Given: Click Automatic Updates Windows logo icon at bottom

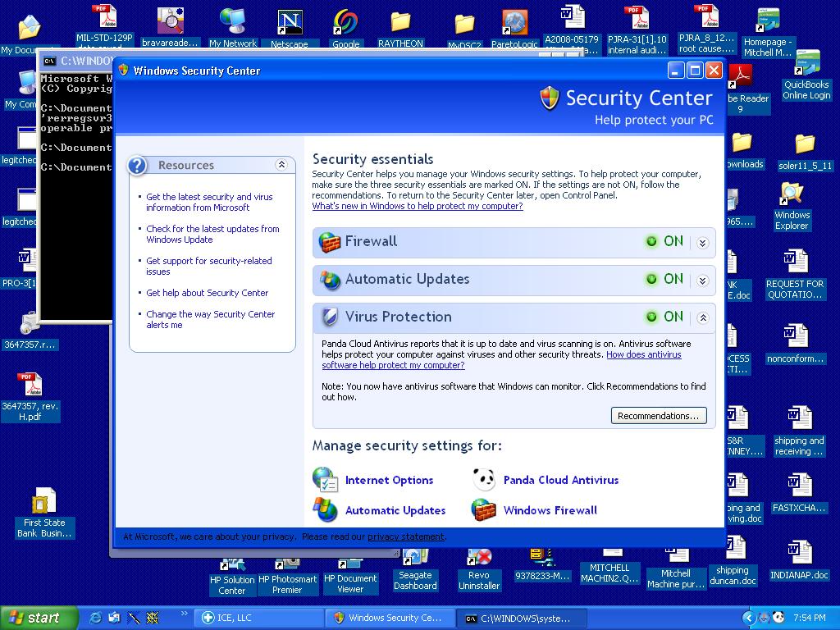Looking at the screenshot, I should pos(325,510).
